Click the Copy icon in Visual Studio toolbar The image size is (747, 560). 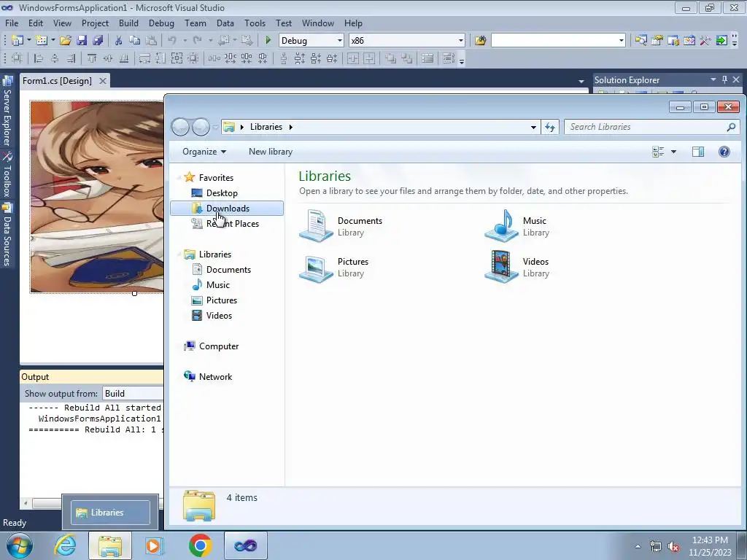click(x=135, y=41)
